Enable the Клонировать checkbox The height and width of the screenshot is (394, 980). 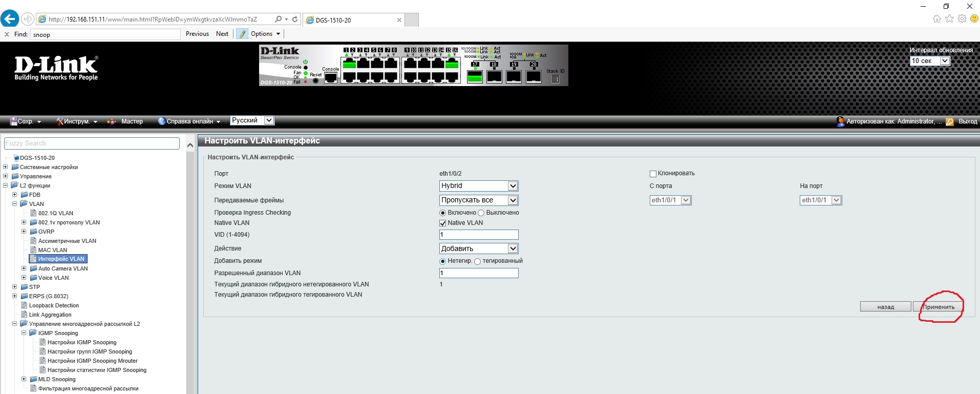[653, 174]
